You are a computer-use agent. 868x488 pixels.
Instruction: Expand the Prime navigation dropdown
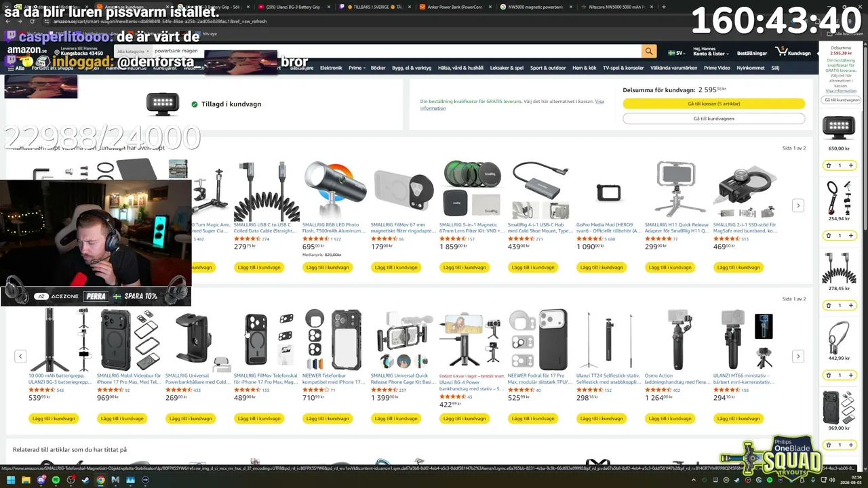click(x=357, y=68)
